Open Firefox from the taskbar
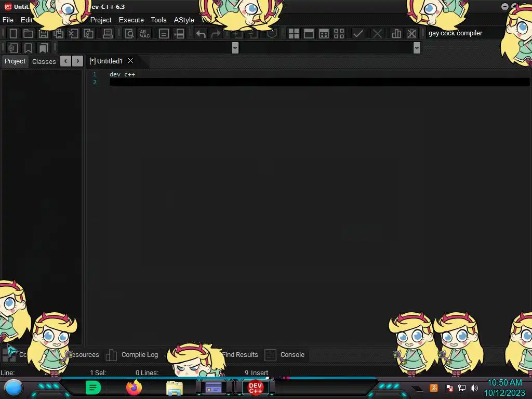 (x=134, y=388)
